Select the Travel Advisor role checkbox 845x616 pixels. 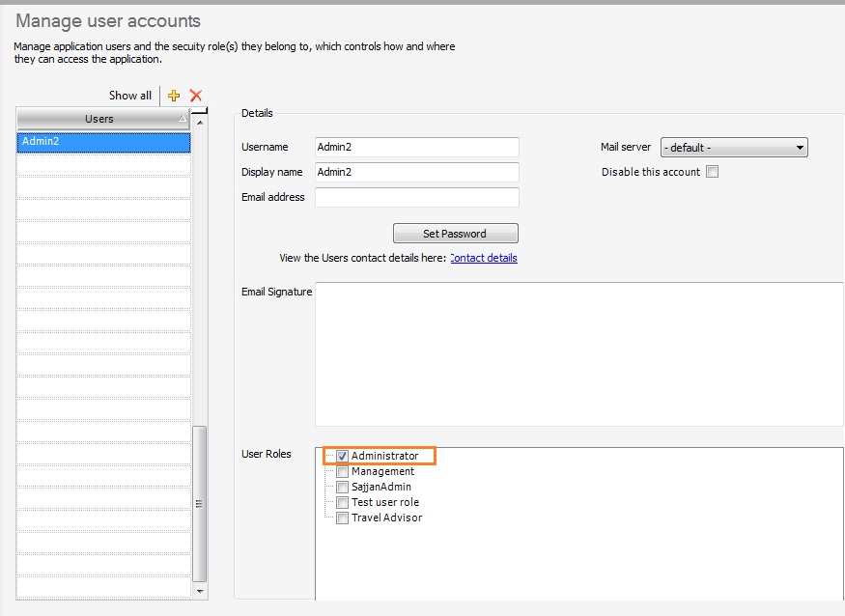(x=342, y=518)
